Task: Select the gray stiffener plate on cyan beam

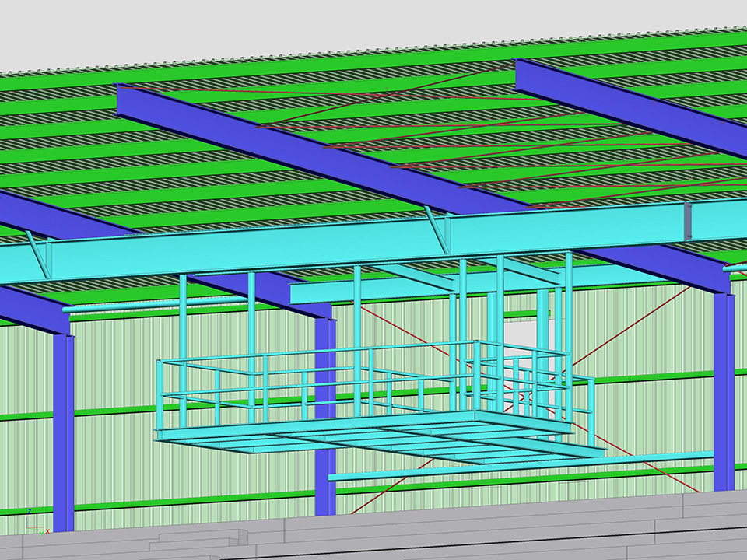Action: tap(688, 221)
